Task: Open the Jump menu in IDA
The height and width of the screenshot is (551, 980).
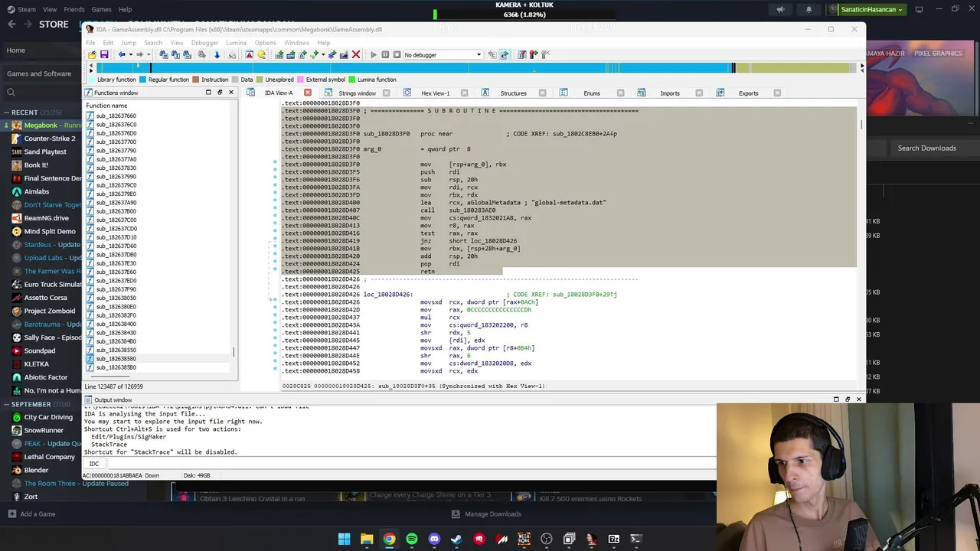Action: tap(128, 43)
